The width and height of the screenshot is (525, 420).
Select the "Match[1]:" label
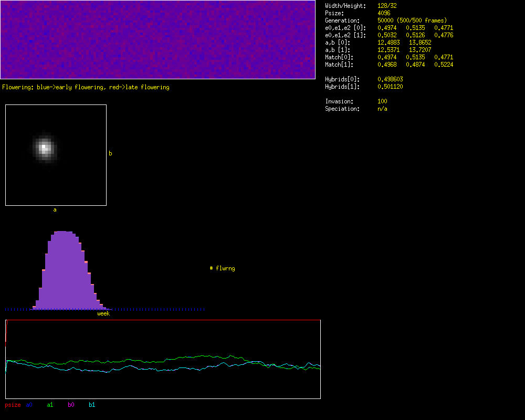click(339, 65)
